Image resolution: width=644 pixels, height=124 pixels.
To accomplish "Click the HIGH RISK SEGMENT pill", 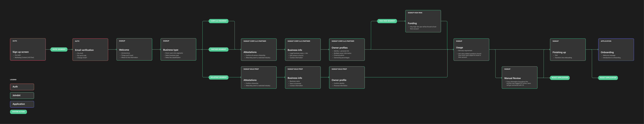I will coord(387,21).
